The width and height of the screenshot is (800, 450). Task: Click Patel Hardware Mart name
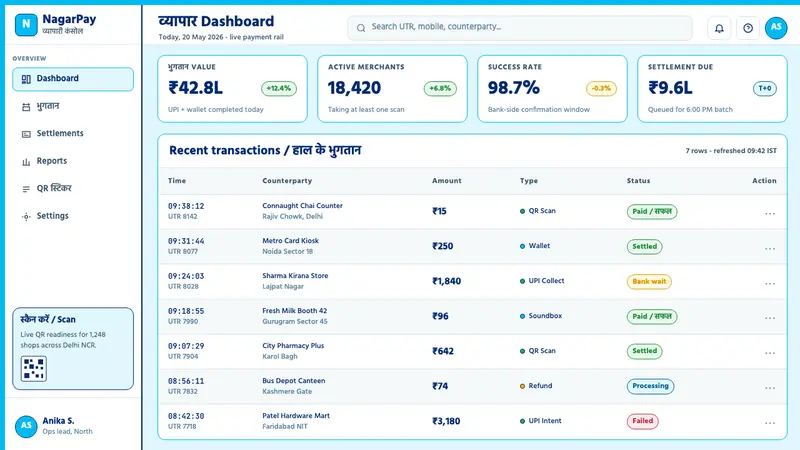(x=296, y=416)
